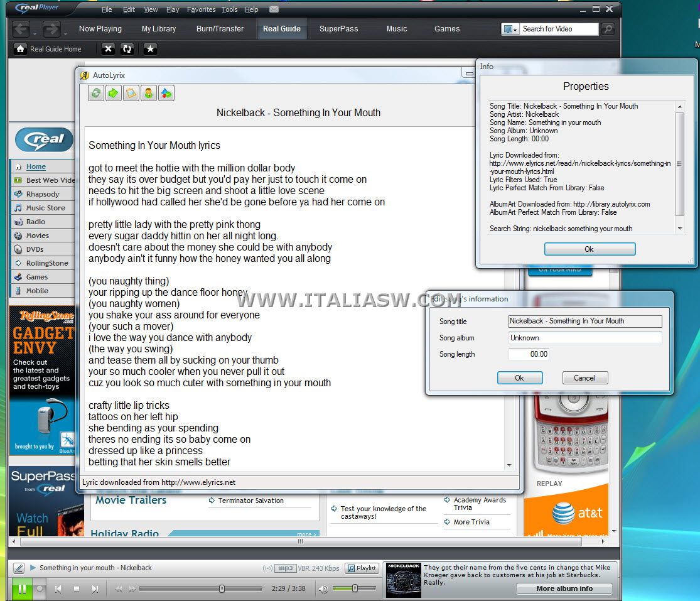Click Ok in the Properties Info window
Viewport: 700px width, 601px height.
[590, 249]
